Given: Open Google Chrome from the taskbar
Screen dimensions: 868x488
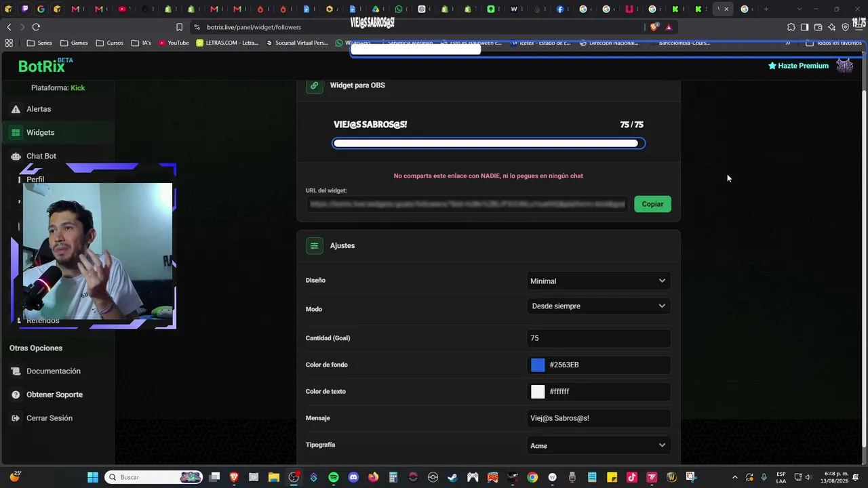Looking at the screenshot, I should (532, 477).
